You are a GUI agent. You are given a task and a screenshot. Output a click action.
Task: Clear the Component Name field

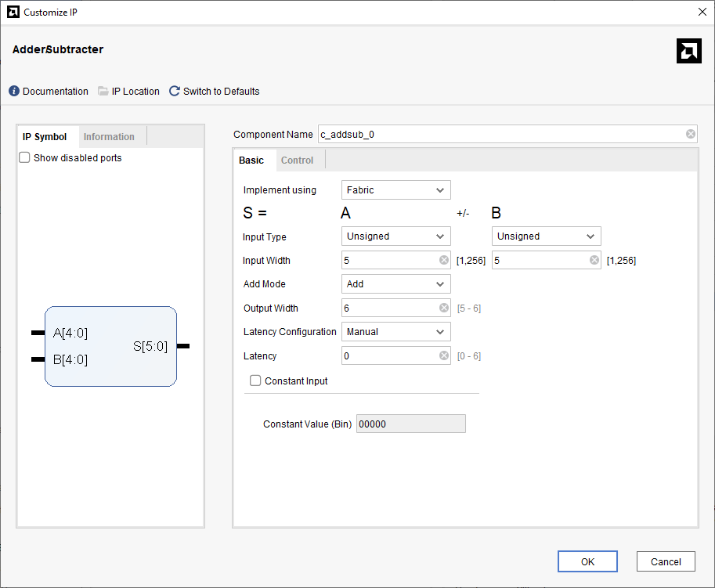[691, 134]
